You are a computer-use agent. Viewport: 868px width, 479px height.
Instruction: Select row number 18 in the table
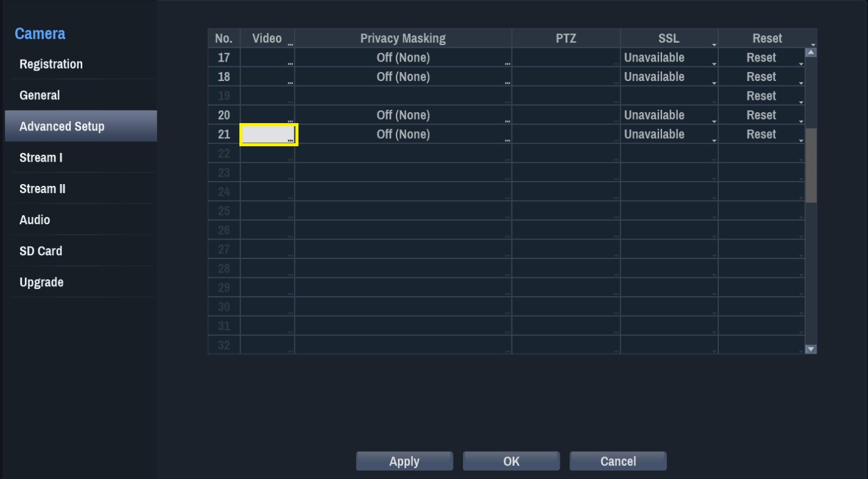click(x=224, y=77)
